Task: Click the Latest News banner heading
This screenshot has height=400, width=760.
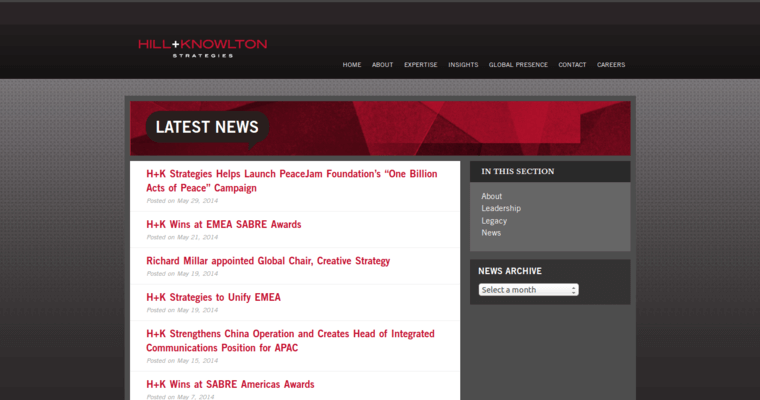Action: (x=207, y=127)
